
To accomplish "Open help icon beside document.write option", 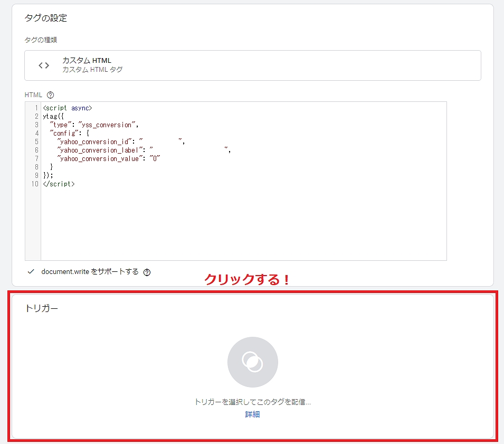I will [x=147, y=272].
